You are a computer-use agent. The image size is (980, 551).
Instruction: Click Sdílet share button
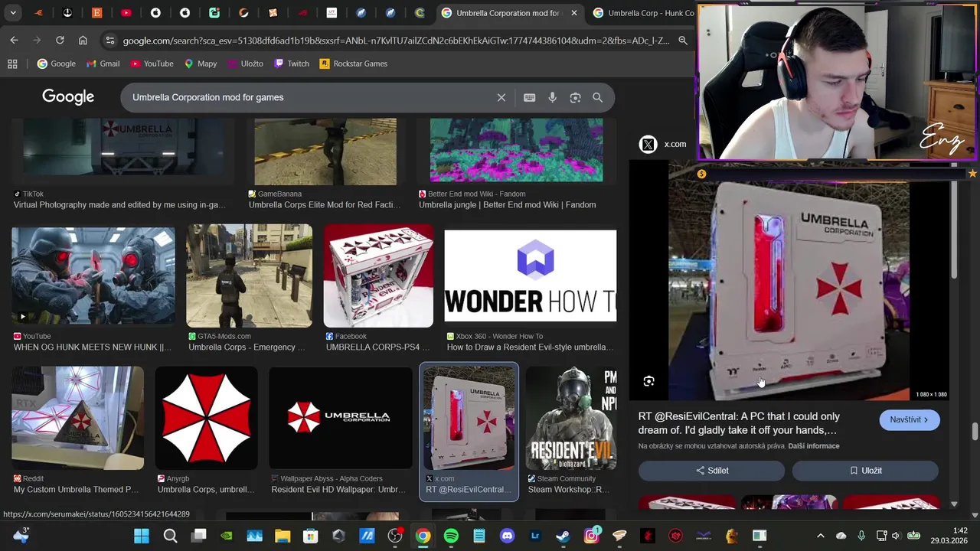(711, 471)
